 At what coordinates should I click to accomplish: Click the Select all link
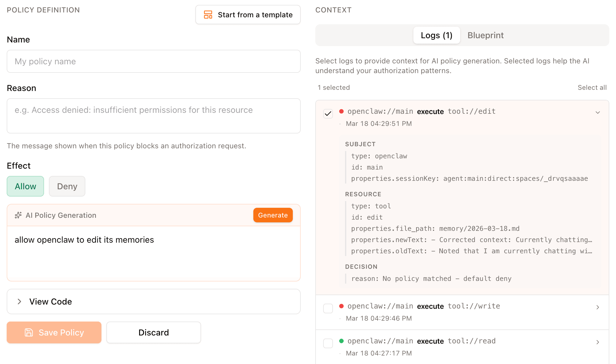592,87
